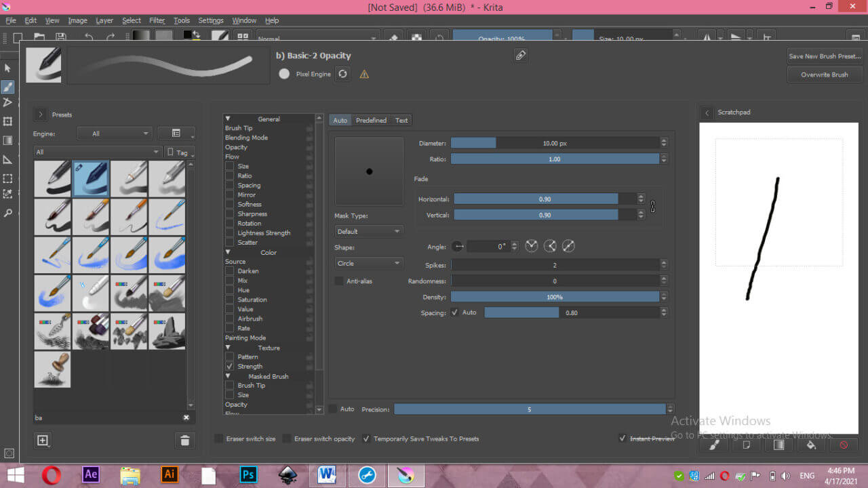
Task: Select the Freehand Brush tool
Action: (x=8, y=87)
